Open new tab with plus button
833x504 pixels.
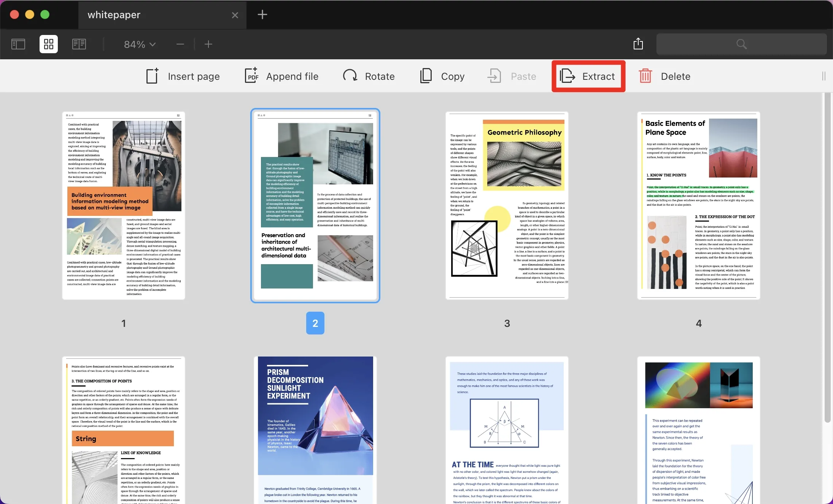click(262, 15)
